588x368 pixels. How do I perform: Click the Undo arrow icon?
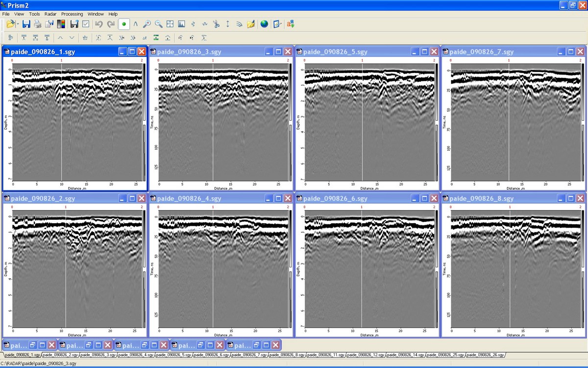tap(98, 24)
